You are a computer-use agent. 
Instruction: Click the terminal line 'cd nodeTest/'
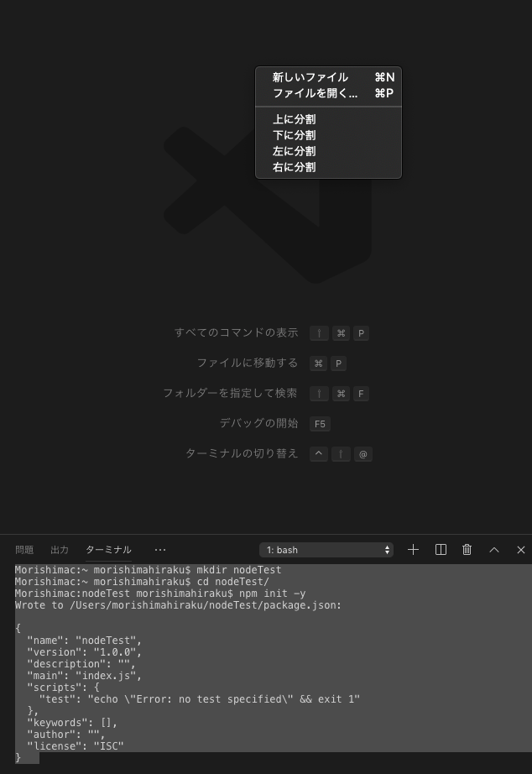click(x=142, y=582)
